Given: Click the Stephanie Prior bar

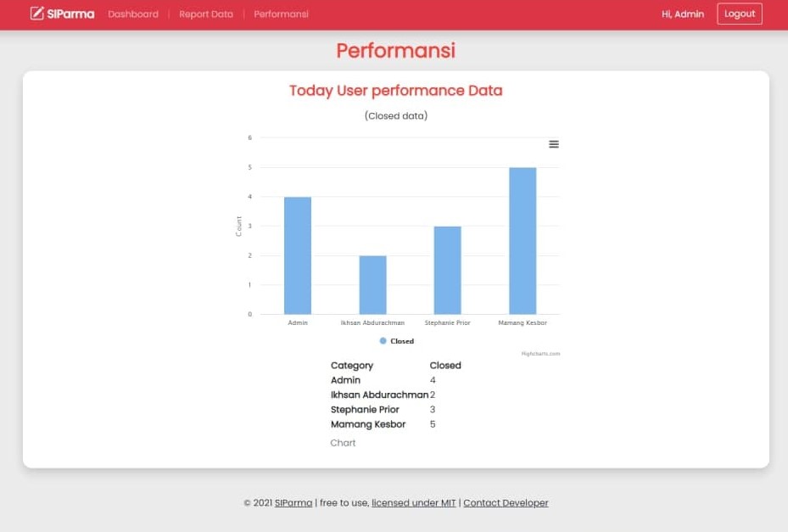Looking at the screenshot, I should point(447,270).
